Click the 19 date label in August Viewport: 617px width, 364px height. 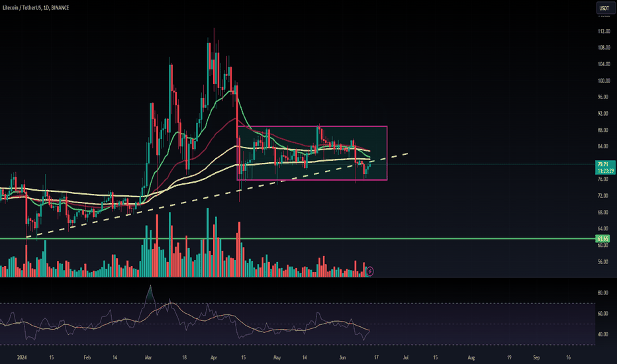point(509,357)
